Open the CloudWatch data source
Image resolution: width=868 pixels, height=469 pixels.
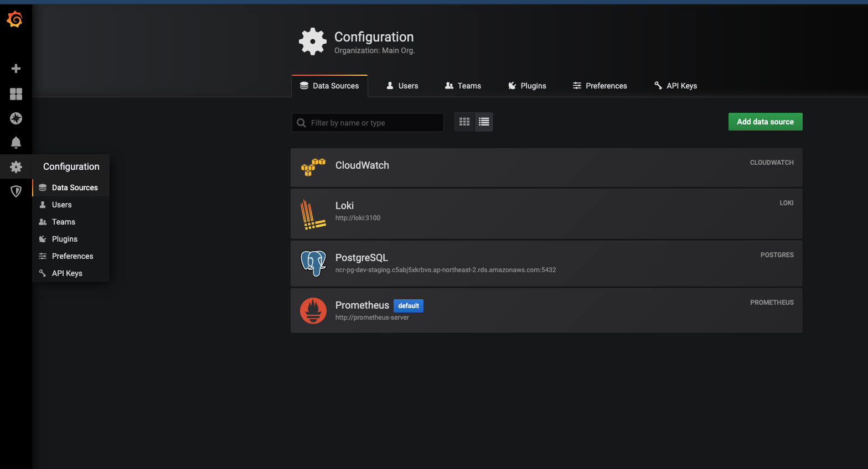pyautogui.click(x=546, y=168)
